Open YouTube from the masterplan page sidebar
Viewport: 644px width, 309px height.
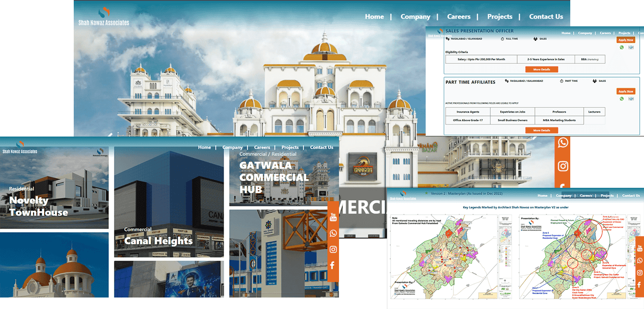[640, 248]
